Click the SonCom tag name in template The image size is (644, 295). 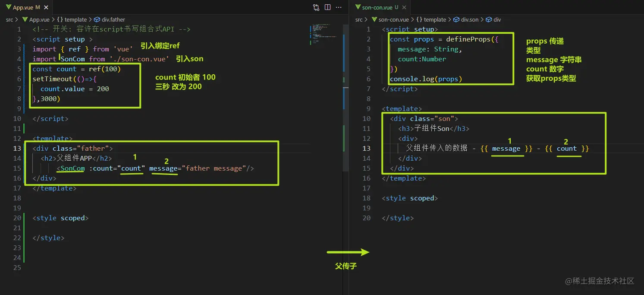coord(72,168)
